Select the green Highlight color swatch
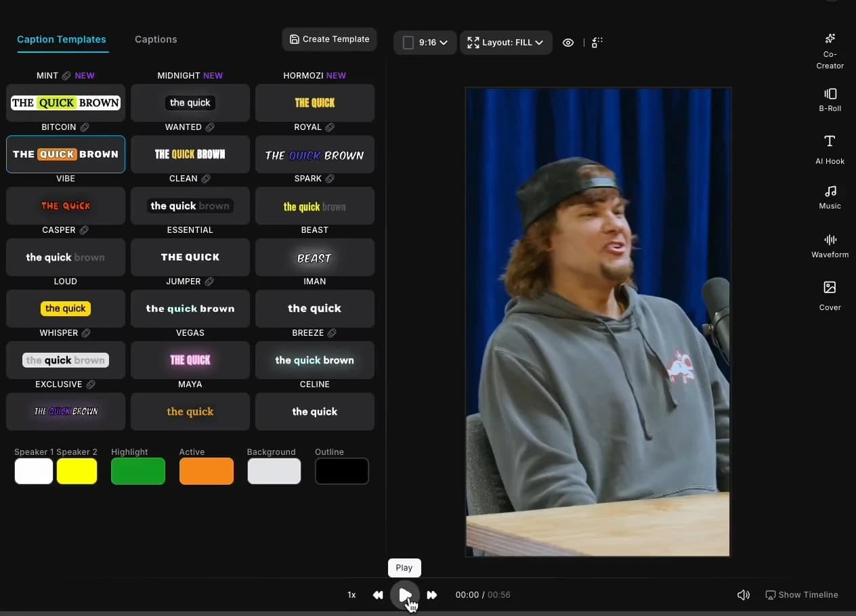The image size is (856, 616). 137,471
